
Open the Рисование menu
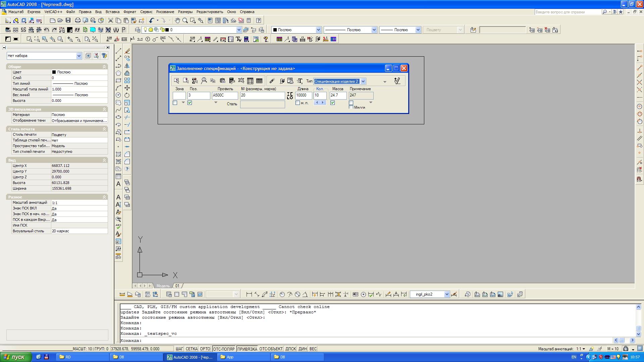coord(165,12)
